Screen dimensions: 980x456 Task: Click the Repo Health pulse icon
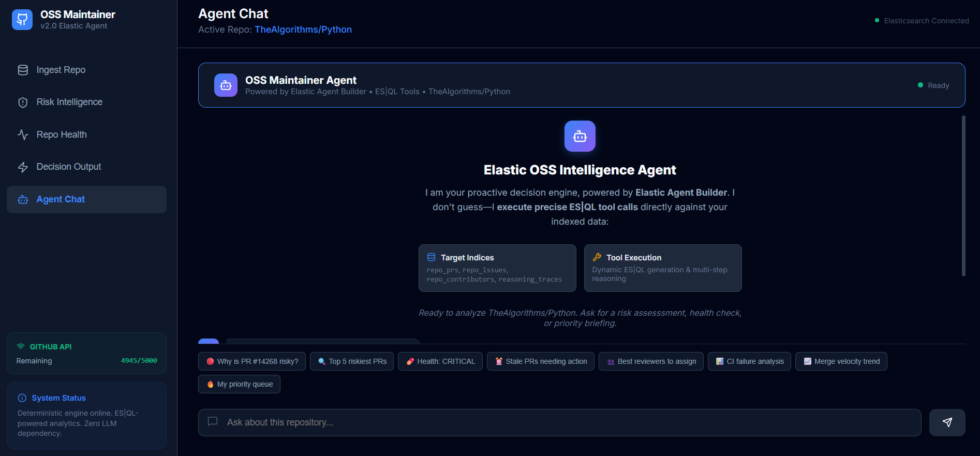(x=23, y=135)
